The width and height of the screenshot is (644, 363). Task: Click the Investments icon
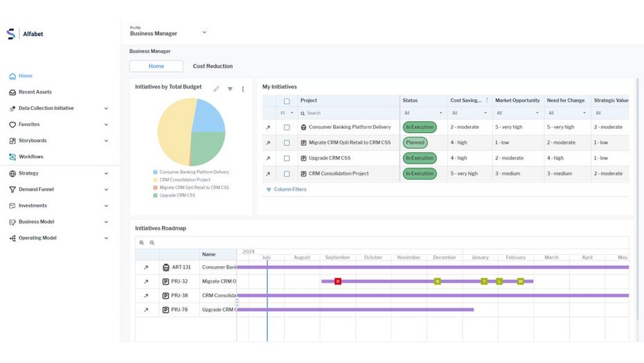click(x=12, y=206)
